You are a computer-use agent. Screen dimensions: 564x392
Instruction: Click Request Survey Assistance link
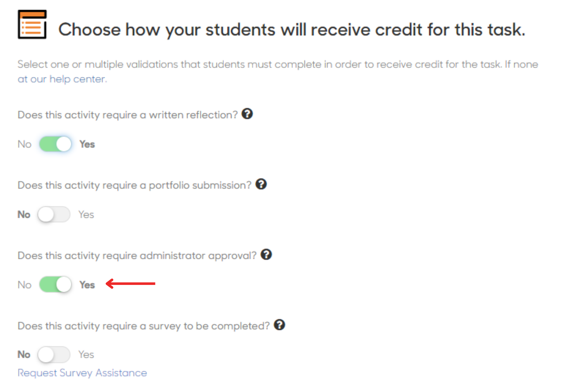(82, 373)
